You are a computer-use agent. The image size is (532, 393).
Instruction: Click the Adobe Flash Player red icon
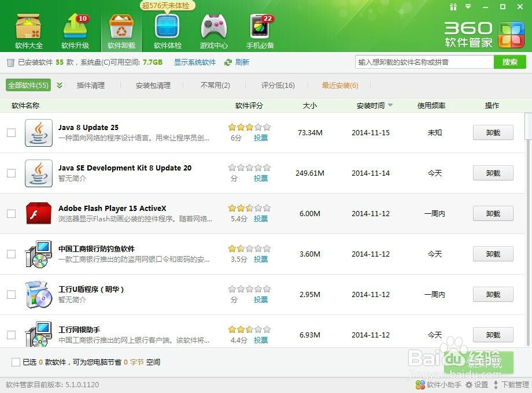point(39,214)
